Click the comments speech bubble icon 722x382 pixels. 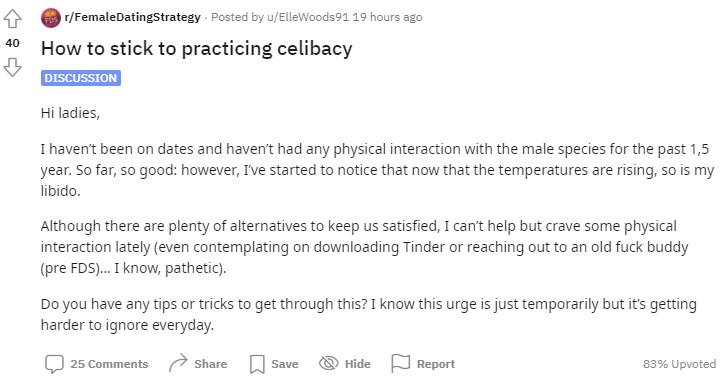click(x=54, y=364)
